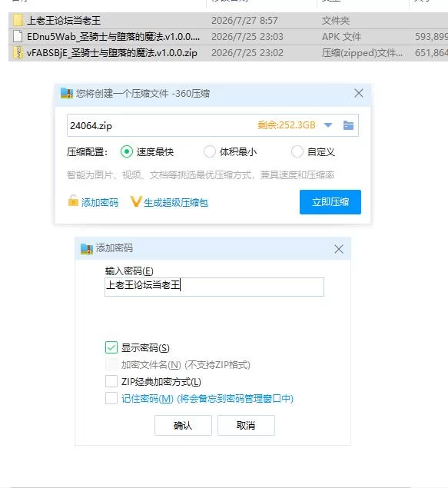Close the 添加密码 dialog
Screen dimensions: 448x488
click(339, 249)
